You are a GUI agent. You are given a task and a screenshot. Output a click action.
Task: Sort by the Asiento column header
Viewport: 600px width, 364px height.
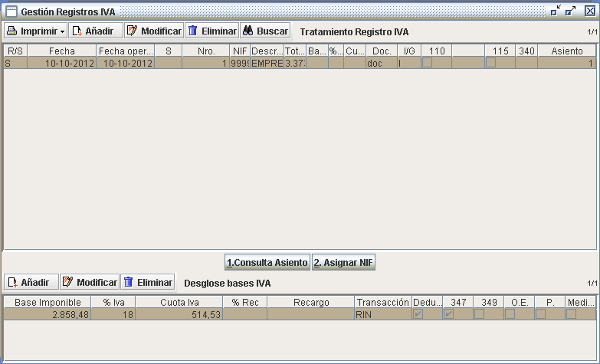point(567,51)
